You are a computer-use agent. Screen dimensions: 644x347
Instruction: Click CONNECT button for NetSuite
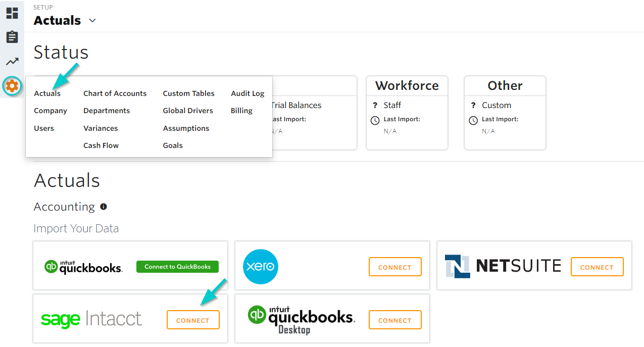point(597,267)
